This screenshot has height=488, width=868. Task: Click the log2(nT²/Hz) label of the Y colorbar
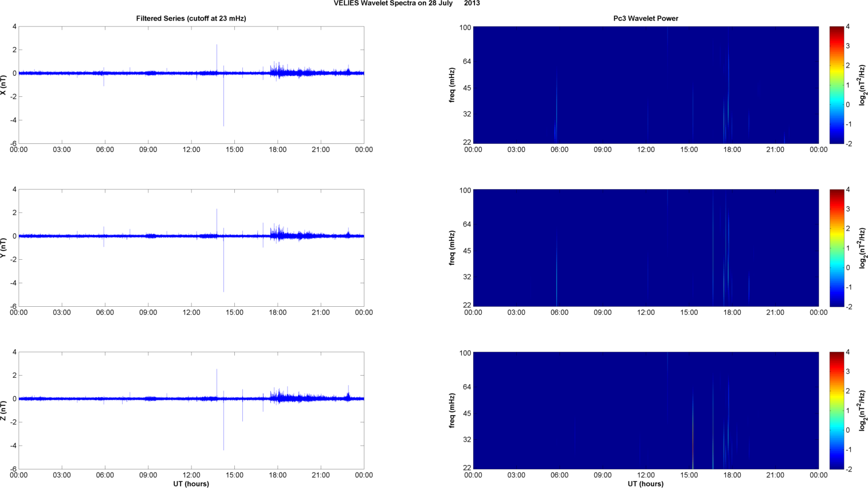(862, 248)
